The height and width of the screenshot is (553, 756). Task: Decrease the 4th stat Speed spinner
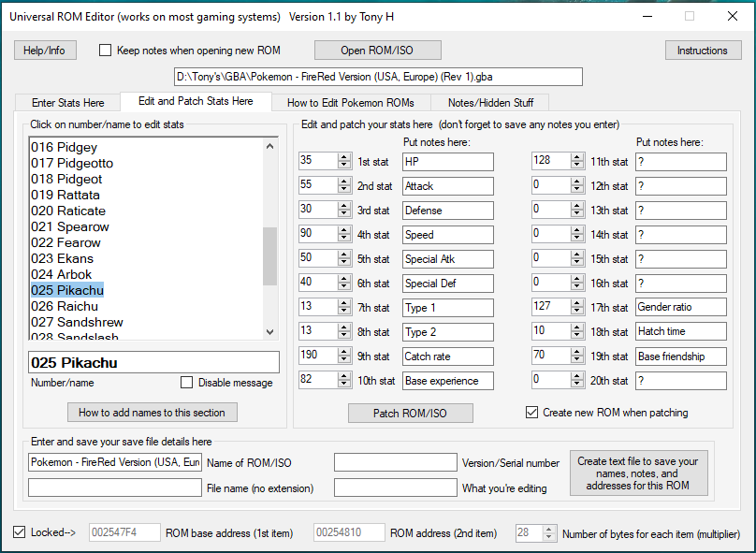coord(343,239)
